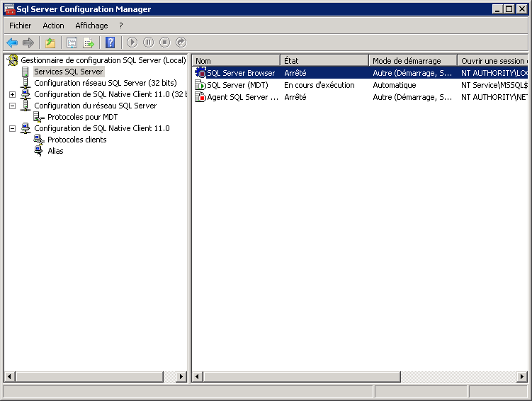Select Protocoles pour MDT

(x=82, y=117)
